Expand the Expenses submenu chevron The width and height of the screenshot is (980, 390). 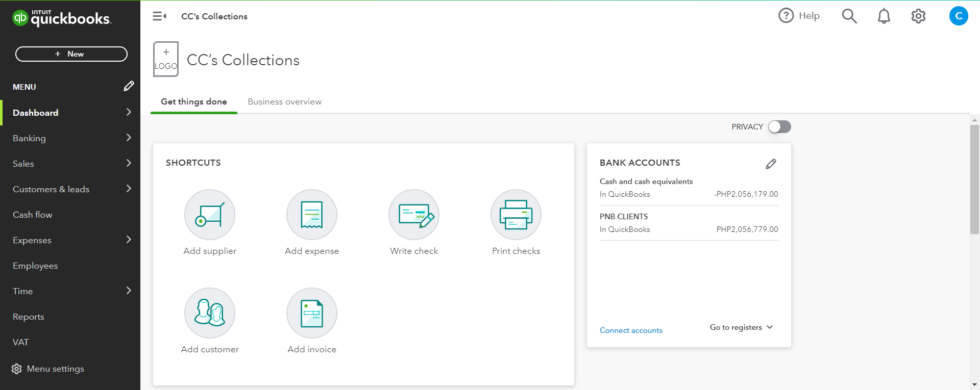[129, 240]
